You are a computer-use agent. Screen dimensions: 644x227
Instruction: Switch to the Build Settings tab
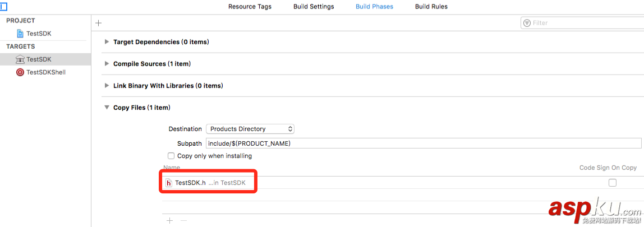[x=314, y=7]
